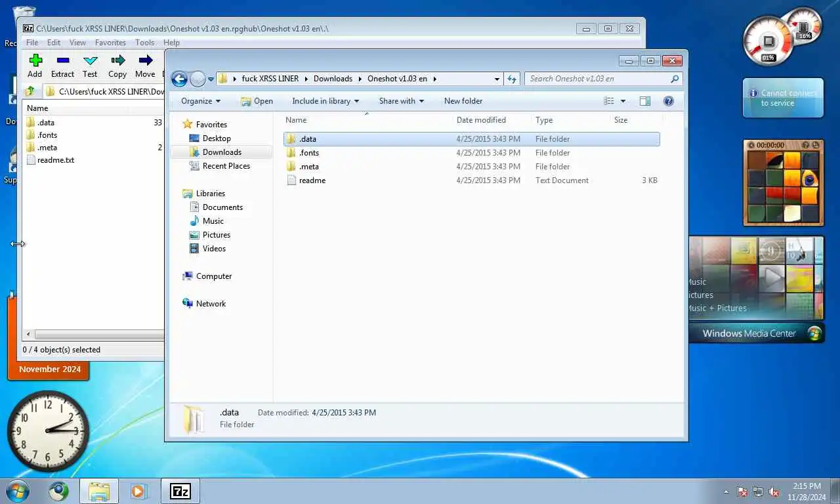
Task: Expand breadcrumb arrow after Downloads
Action: tap(360, 79)
